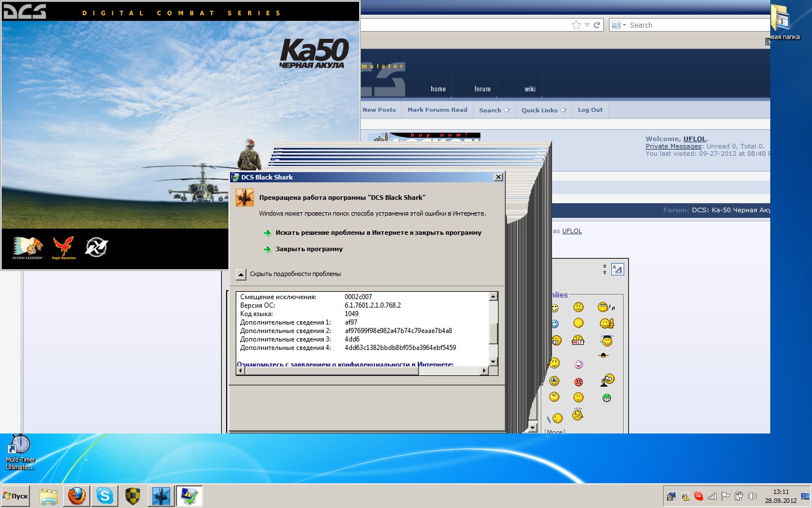The width and height of the screenshot is (812, 508).
Task: Open the wiki tab on the site
Action: tap(530, 89)
